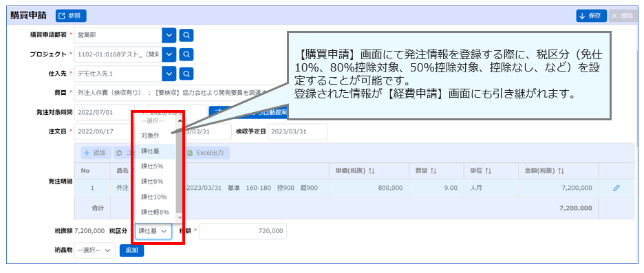Open the 購買申請部署 dropdown arrow
This screenshot has width=644, height=273.
tap(169, 35)
